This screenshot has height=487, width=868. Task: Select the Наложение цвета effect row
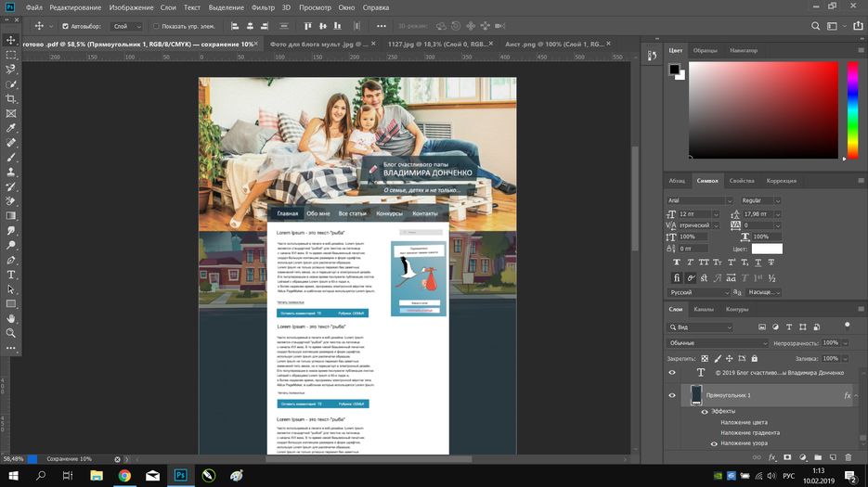point(744,422)
